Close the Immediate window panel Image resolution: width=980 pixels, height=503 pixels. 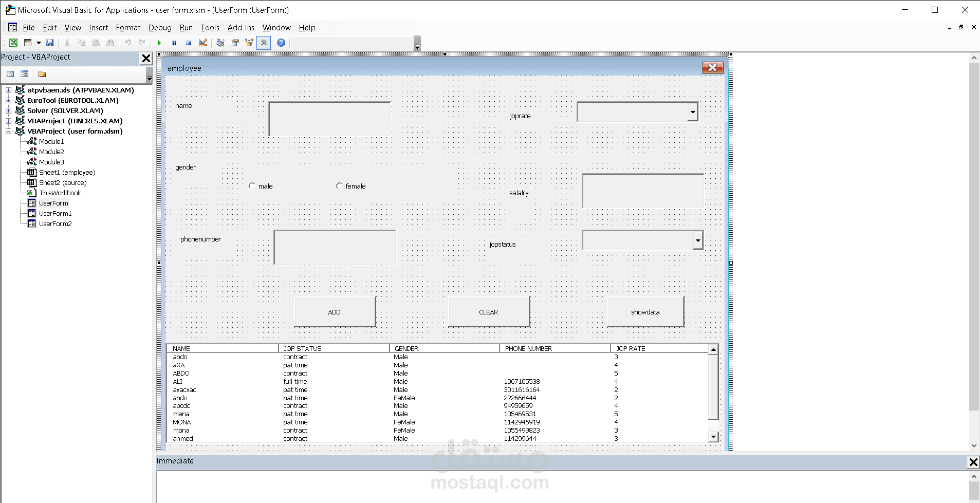coord(973,462)
